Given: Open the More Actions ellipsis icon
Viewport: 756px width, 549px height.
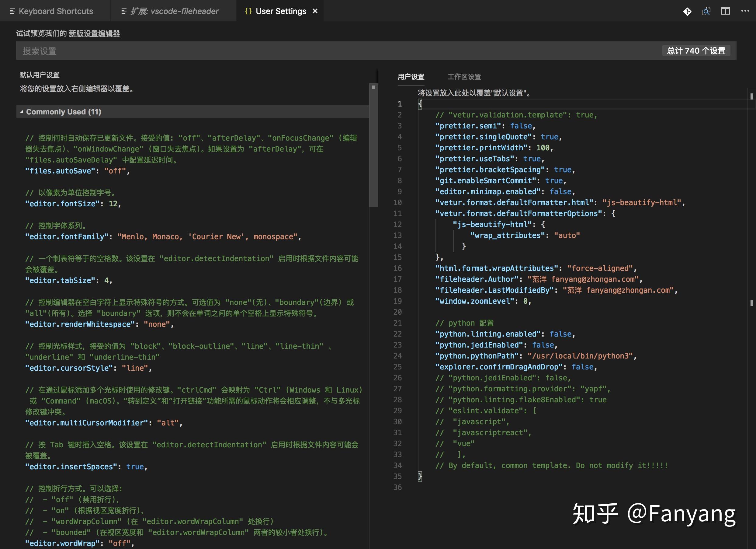Looking at the screenshot, I should point(745,11).
